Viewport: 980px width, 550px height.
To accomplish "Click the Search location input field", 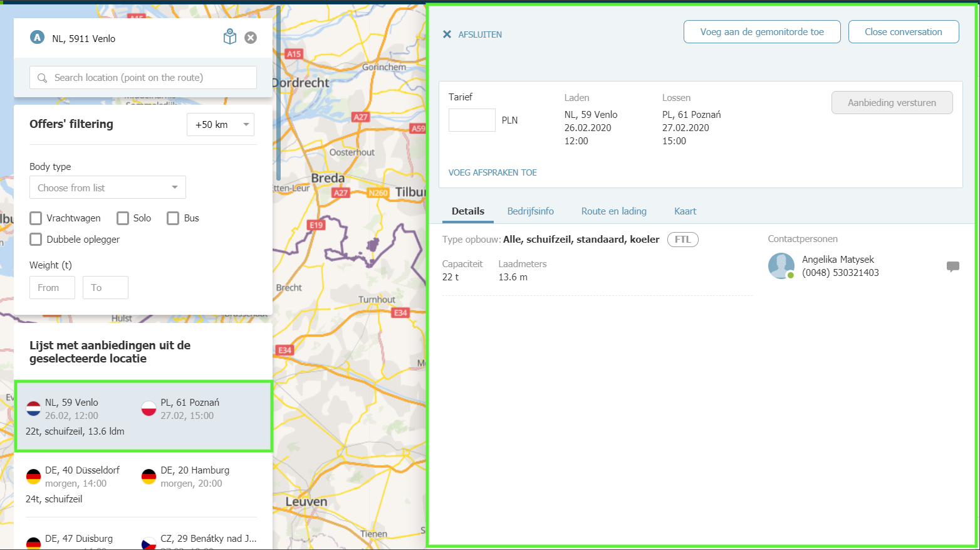I will pyautogui.click(x=143, y=78).
